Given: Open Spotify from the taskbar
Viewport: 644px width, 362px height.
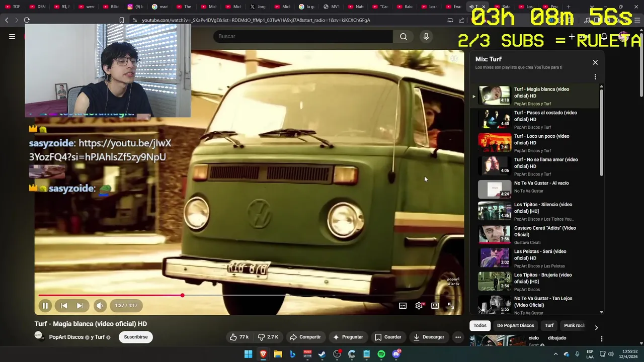Looking at the screenshot, I should 381,354.
